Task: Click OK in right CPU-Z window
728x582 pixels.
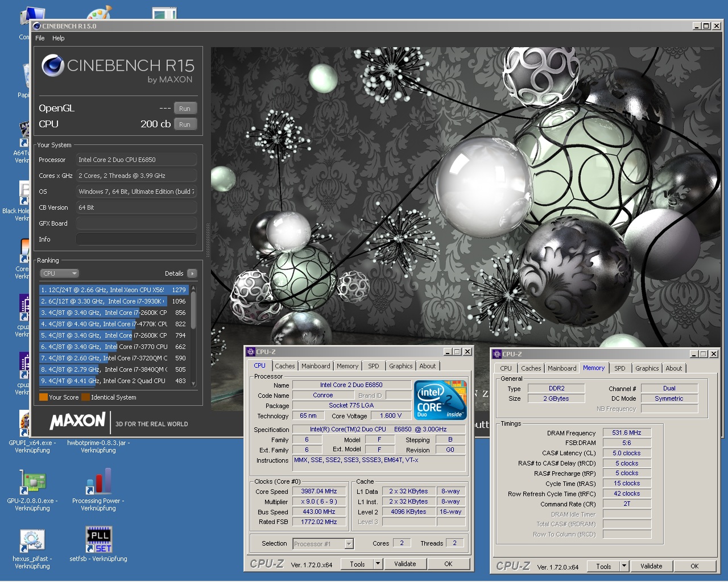Action: (694, 566)
